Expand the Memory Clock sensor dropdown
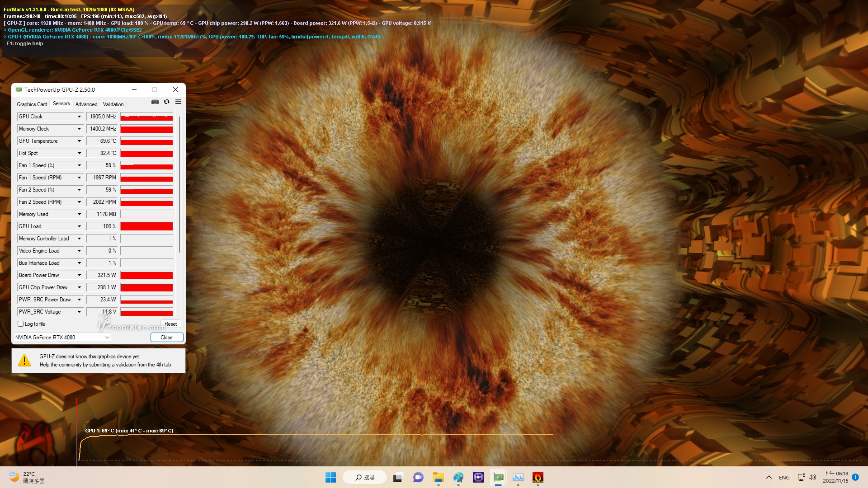Viewport: 868px width, 488px height. pos(79,129)
